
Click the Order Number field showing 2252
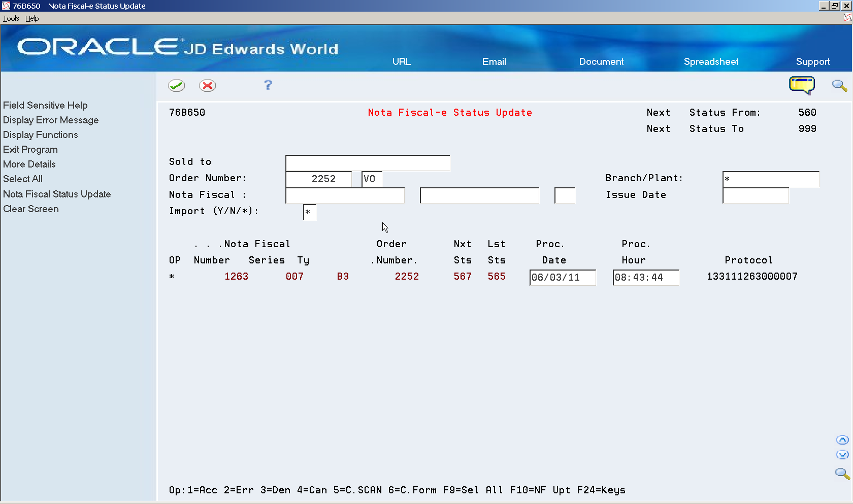coord(319,179)
